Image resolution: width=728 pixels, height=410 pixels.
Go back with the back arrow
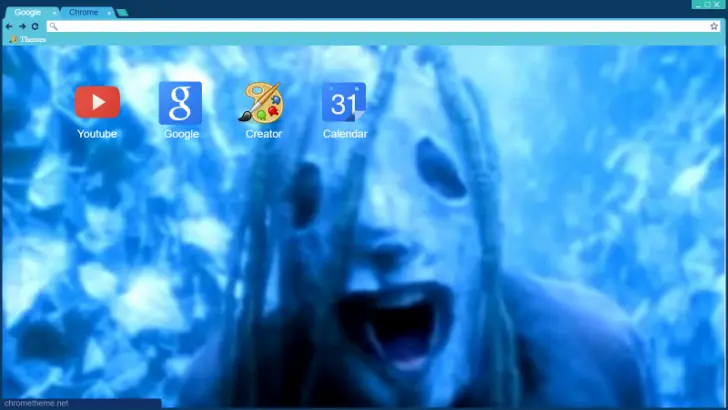9,26
